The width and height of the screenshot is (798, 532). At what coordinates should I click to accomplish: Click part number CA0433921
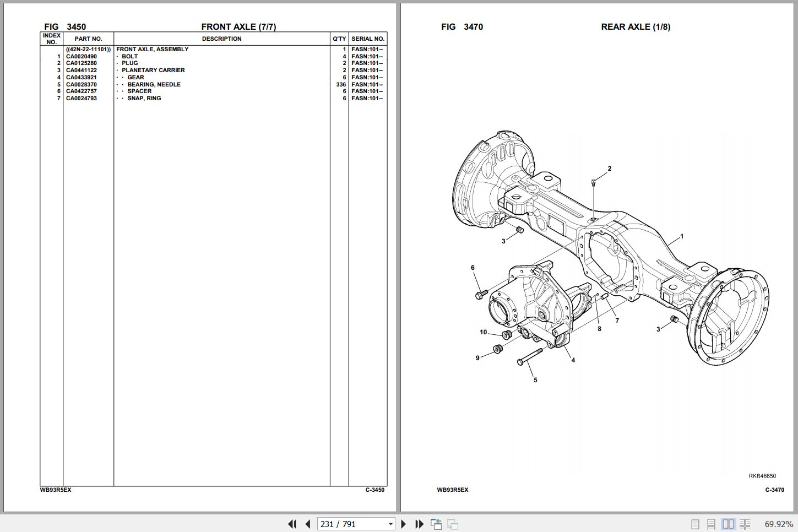[x=82, y=77]
